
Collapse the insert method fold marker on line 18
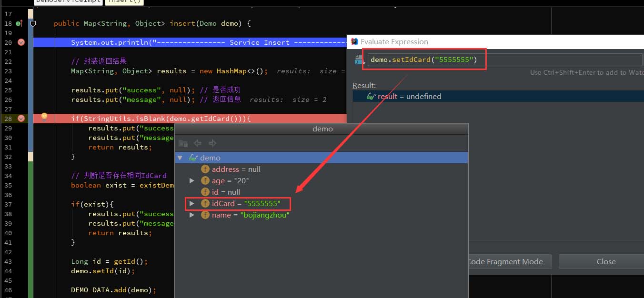(33, 23)
